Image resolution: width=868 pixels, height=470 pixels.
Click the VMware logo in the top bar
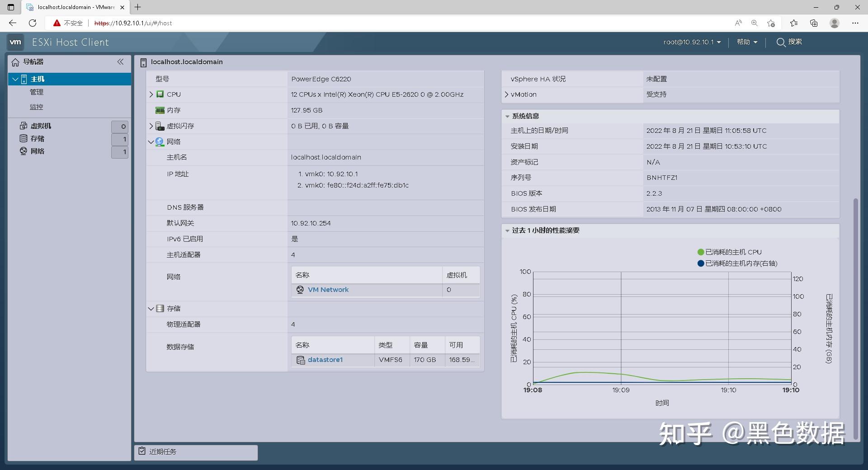coord(15,42)
